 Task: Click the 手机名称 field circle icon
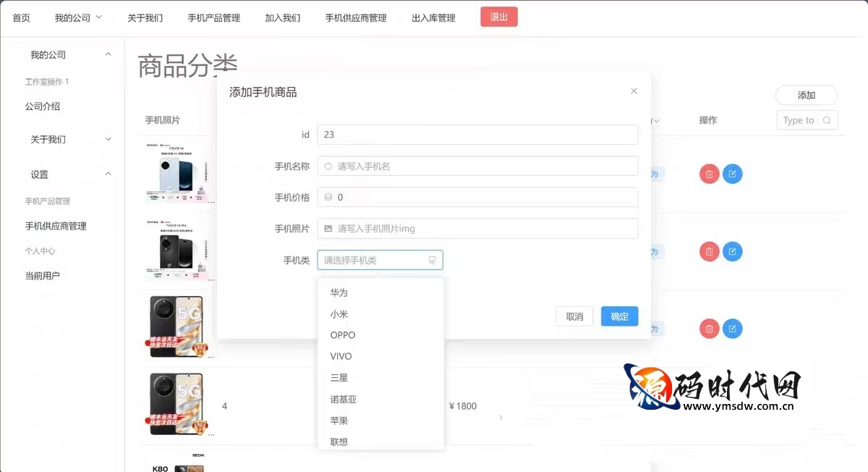[x=328, y=166]
